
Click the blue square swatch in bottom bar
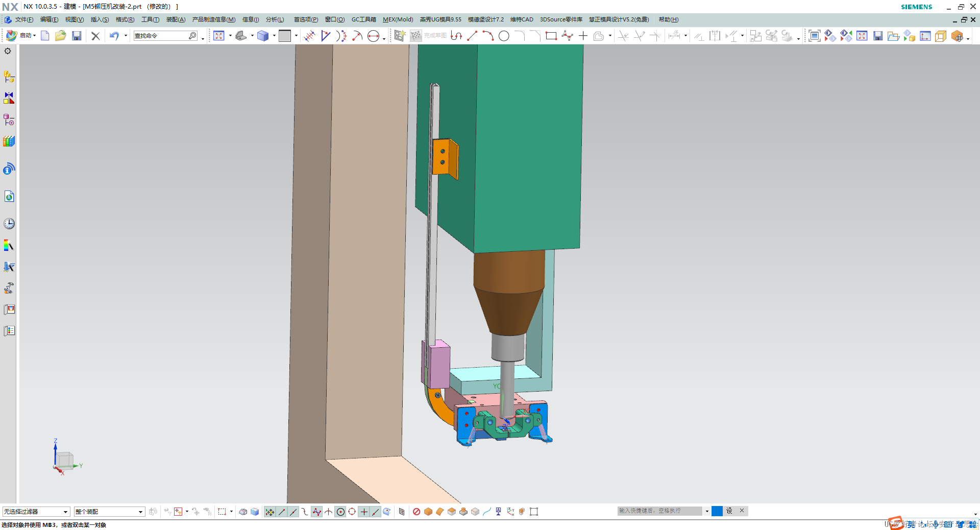(x=717, y=511)
